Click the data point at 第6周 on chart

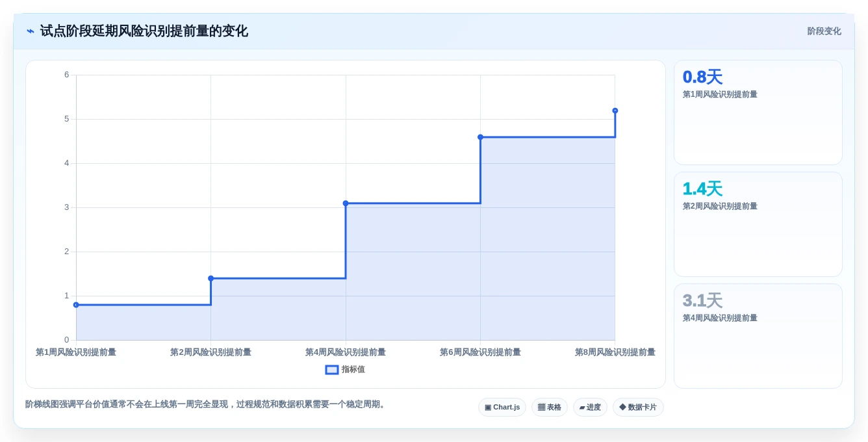point(481,137)
